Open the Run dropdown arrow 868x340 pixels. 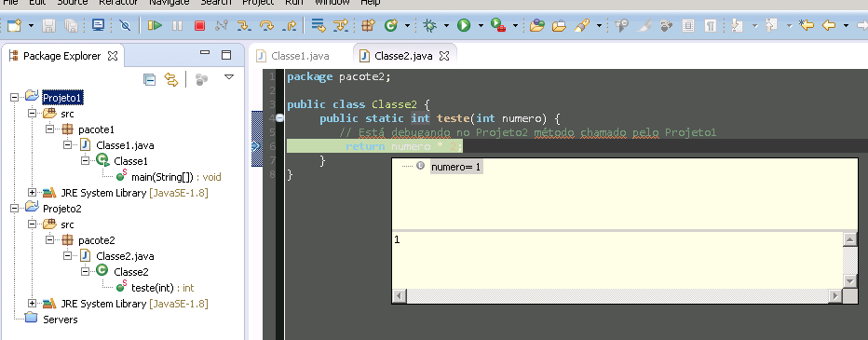(481, 25)
